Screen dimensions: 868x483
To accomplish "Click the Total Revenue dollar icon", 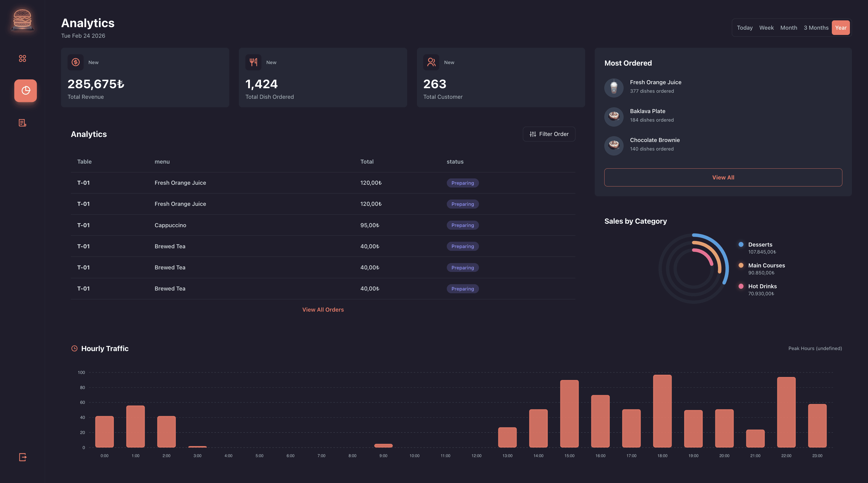I will [76, 62].
